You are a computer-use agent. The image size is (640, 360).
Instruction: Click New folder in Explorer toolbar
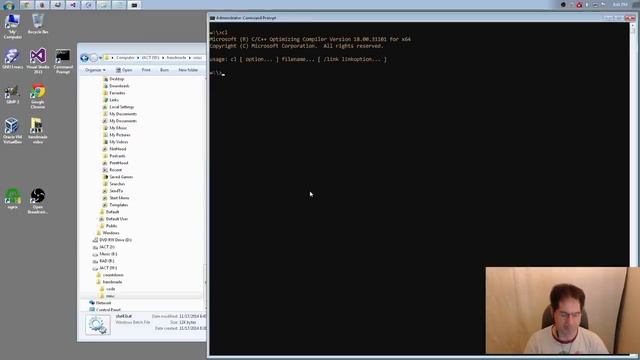click(188, 70)
